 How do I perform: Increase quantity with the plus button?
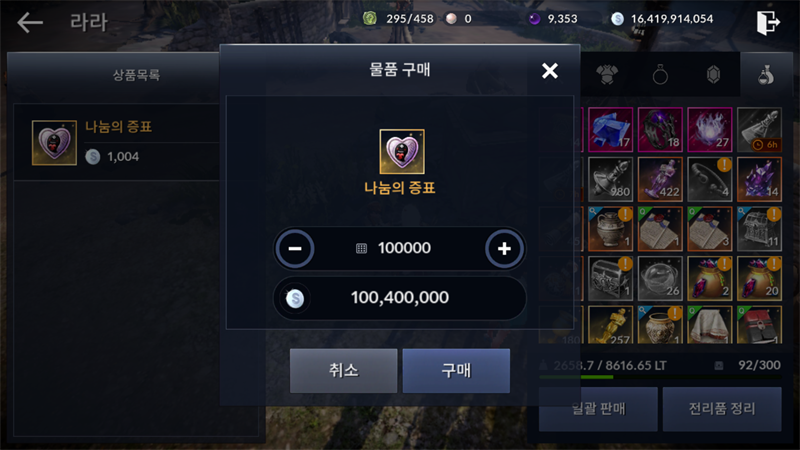(504, 248)
